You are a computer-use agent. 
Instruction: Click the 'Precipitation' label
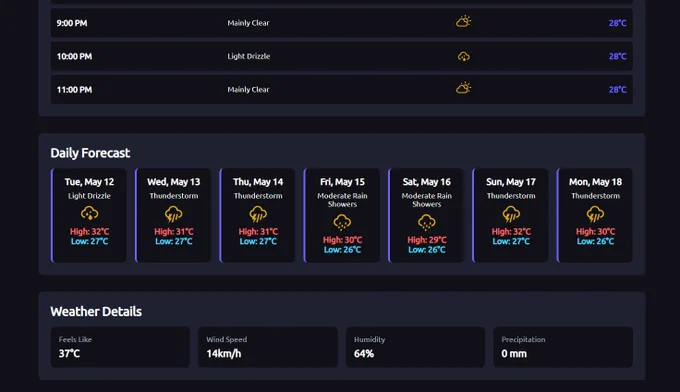point(523,340)
